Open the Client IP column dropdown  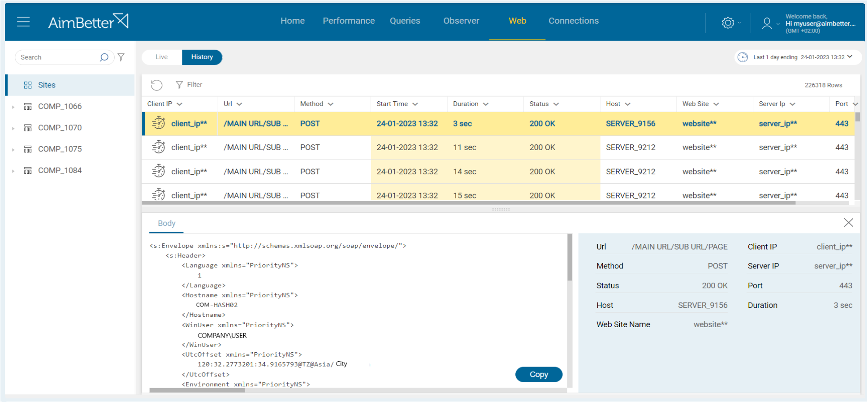coord(180,104)
